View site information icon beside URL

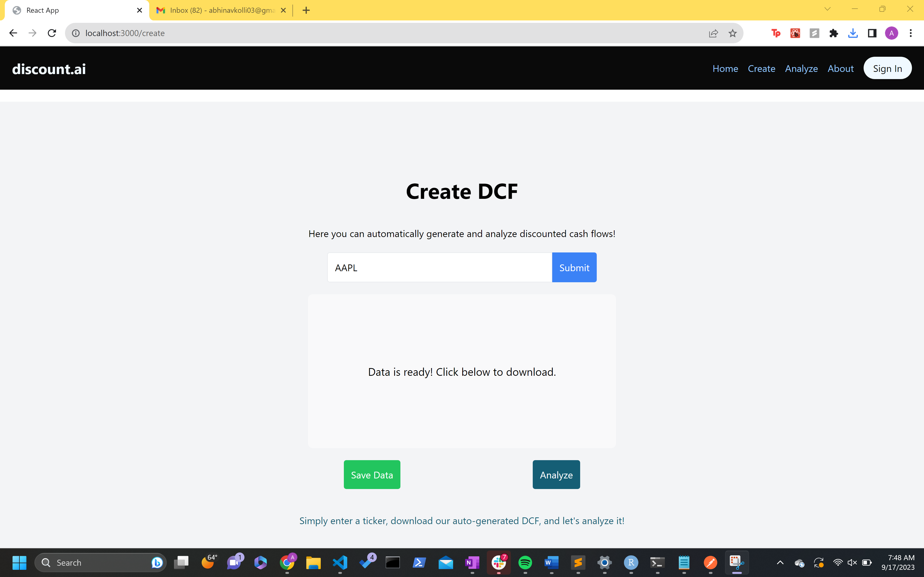coord(76,33)
